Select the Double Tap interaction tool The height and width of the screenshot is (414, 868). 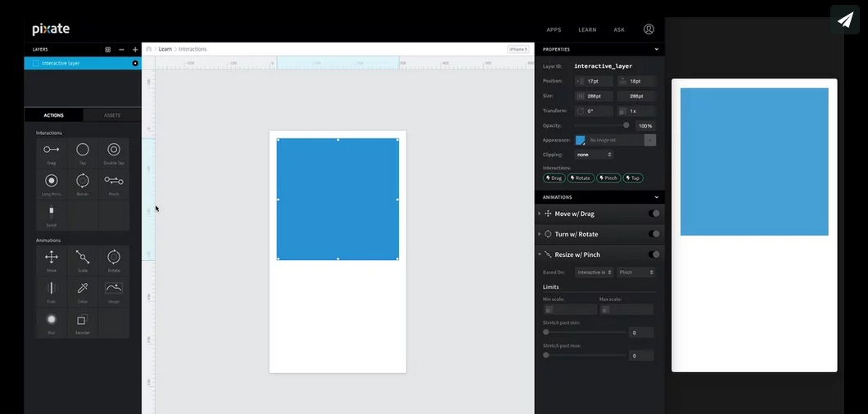click(x=114, y=153)
